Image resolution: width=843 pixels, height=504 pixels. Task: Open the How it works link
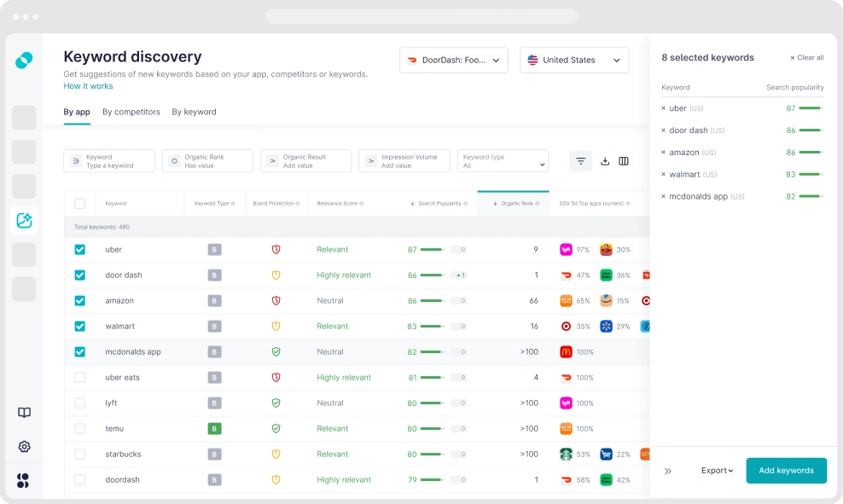pos(88,86)
